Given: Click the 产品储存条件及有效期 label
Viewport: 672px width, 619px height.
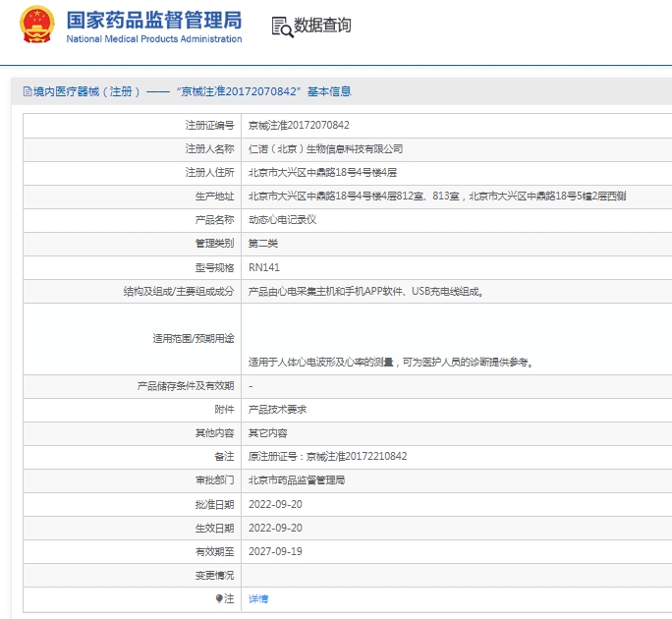Looking at the screenshot, I should [186, 386].
